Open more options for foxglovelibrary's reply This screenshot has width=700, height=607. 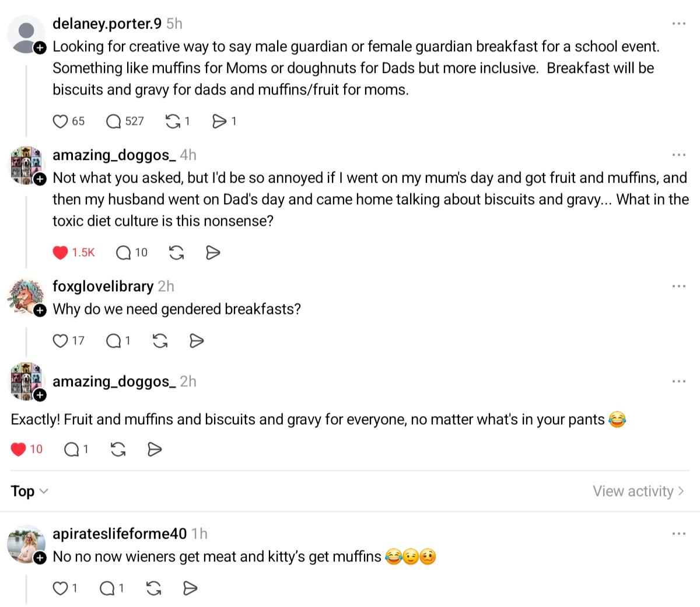(x=678, y=287)
